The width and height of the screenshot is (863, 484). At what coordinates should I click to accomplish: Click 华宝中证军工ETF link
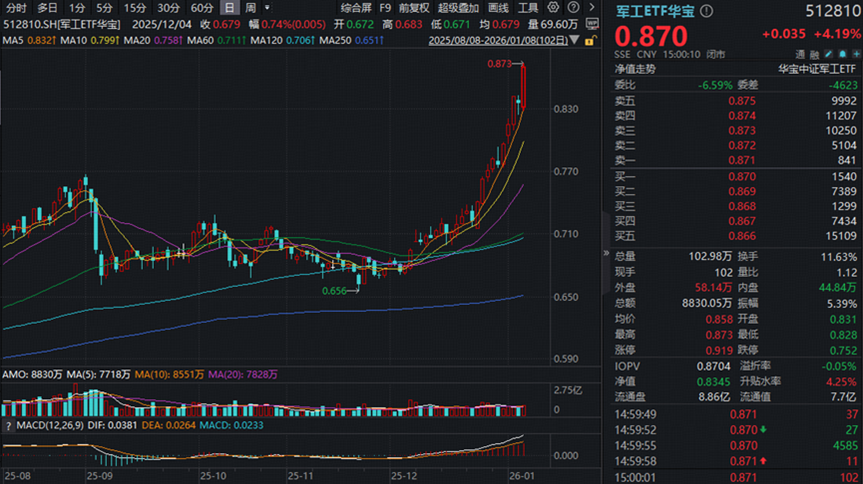click(x=817, y=69)
